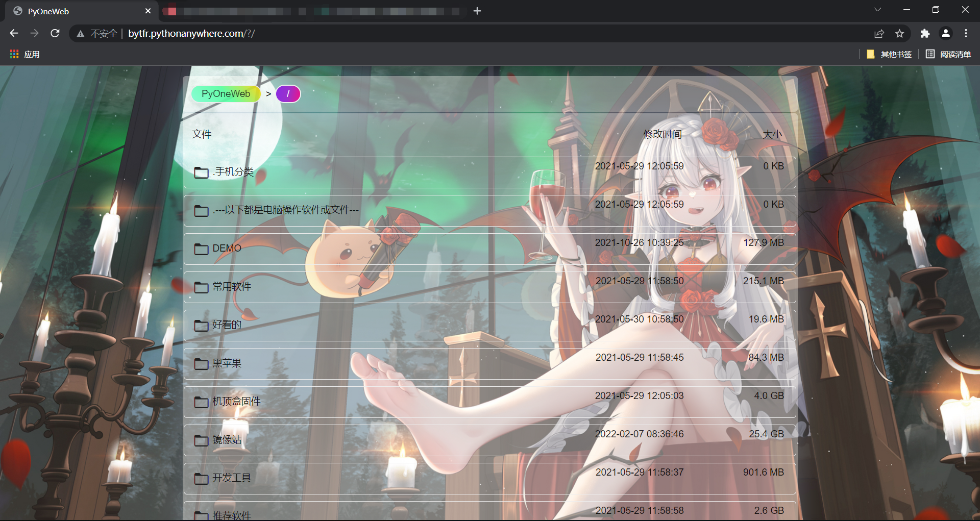Expand the tab search dropdown arrow
Viewport: 980px width, 521px height.
(x=877, y=10)
